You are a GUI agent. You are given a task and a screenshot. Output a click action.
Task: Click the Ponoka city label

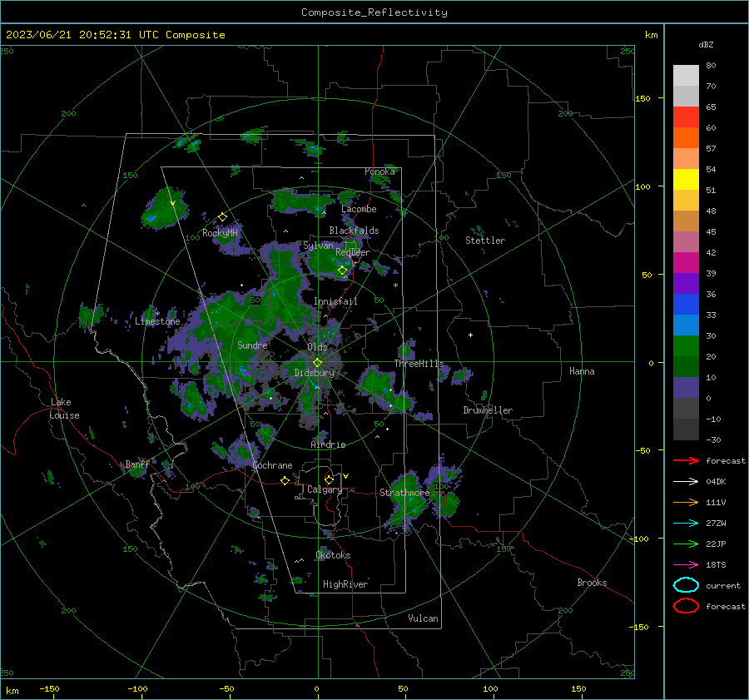[379, 171]
